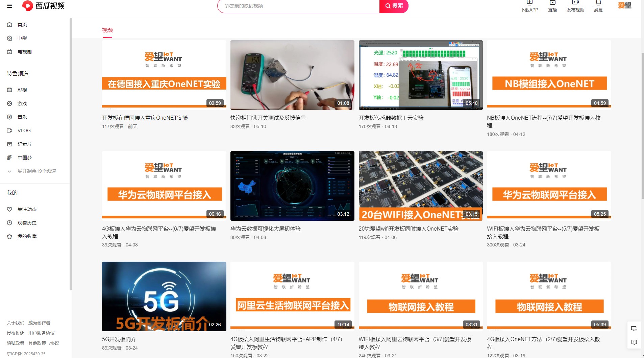Open the 侵权投诉 link
The image size is (644, 358).
[16, 333]
